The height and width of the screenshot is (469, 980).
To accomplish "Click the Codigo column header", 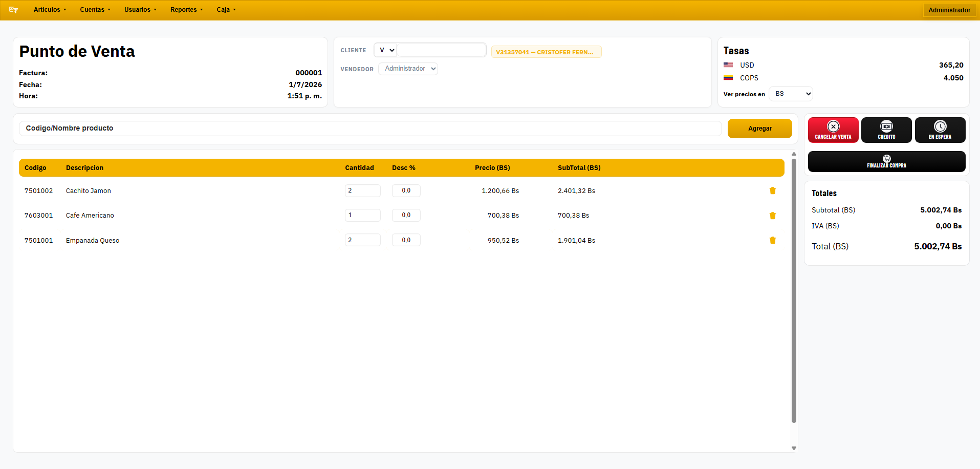I will point(35,168).
